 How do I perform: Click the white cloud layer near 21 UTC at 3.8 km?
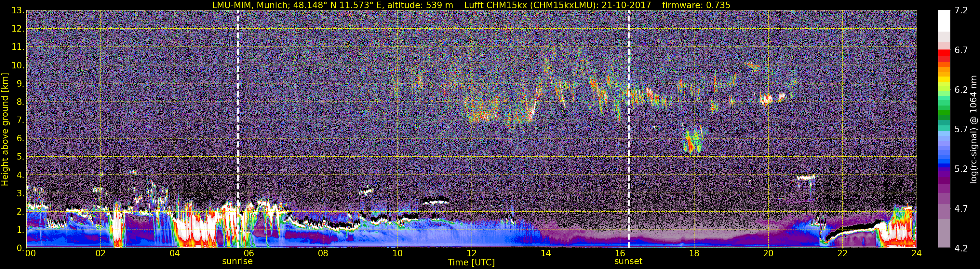[x=806, y=177]
